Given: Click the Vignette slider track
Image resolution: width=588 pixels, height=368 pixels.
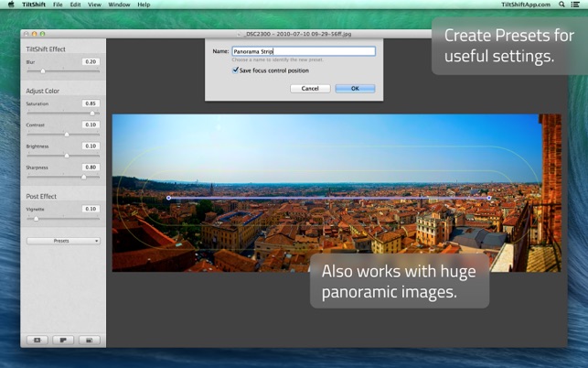Looking at the screenshot, I should [63, 219].
